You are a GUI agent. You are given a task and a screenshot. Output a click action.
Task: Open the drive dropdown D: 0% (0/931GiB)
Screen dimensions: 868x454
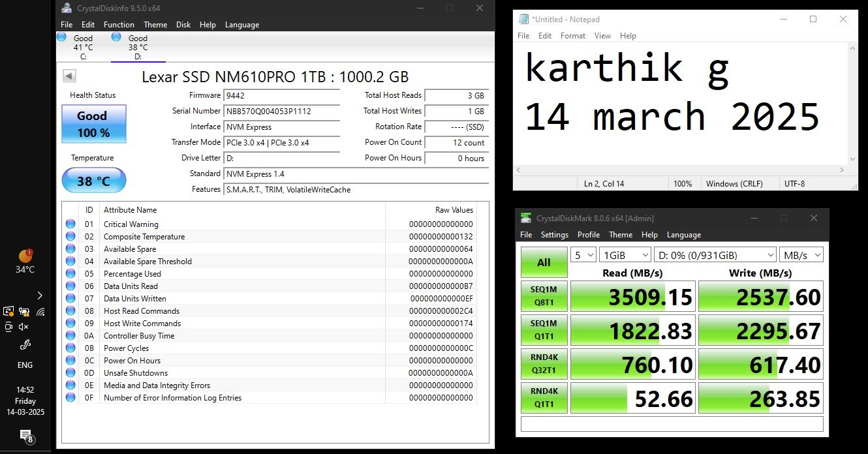point(715,254)
